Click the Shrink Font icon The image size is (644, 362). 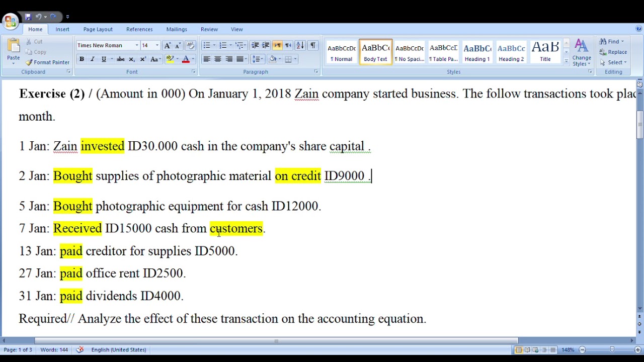click(177, 45)
